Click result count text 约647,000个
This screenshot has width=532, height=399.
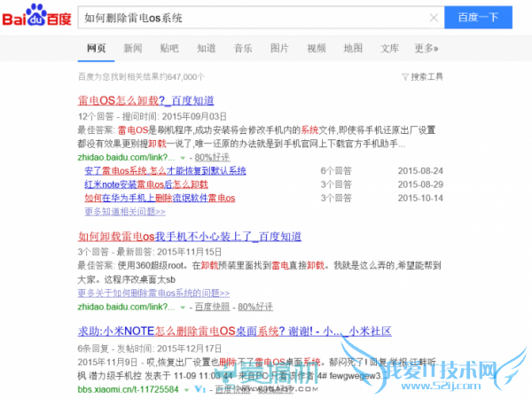tap(181, 77)
